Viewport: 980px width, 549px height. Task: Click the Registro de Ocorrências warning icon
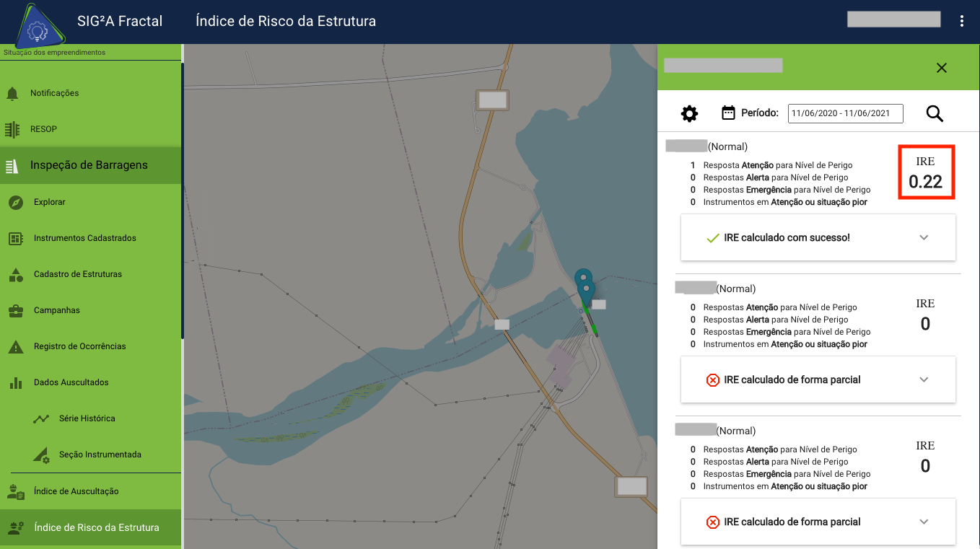16,346
